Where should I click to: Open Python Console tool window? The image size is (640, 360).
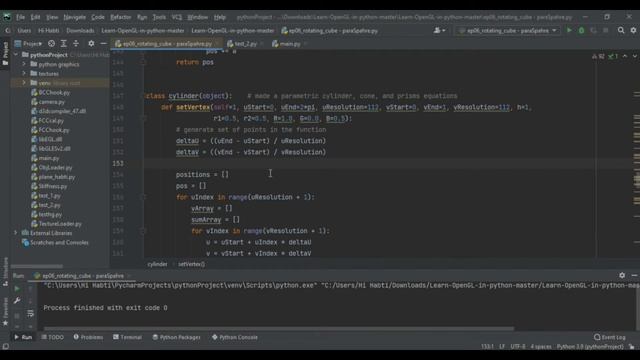[x=234, y=337]
